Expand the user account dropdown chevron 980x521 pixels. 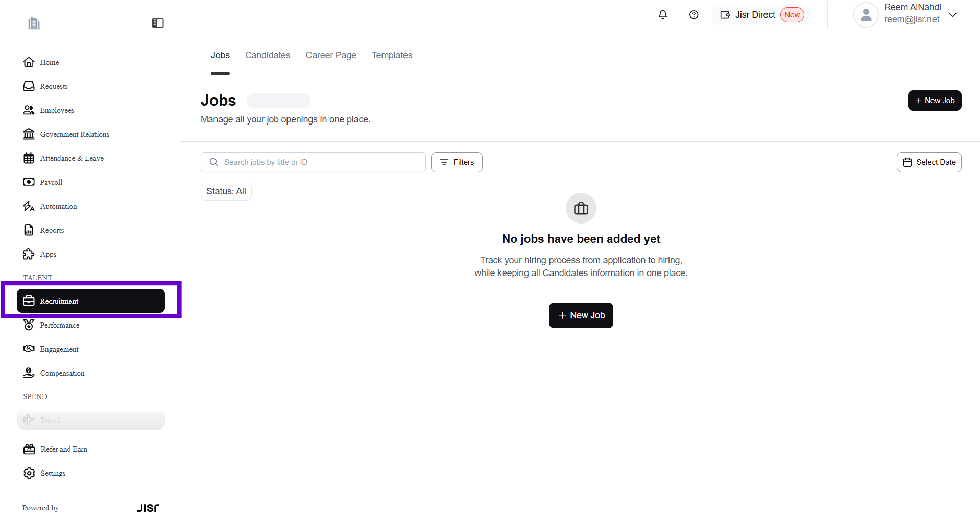click(x=952, y=15)
